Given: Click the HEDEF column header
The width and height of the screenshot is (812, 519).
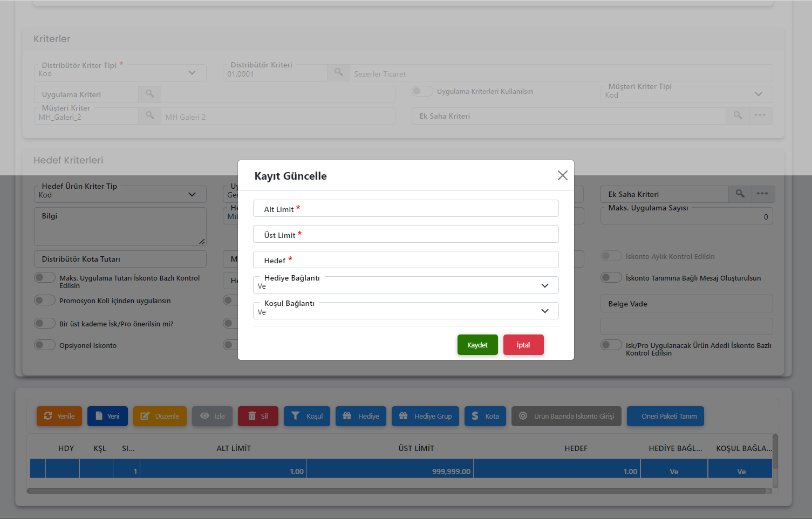Looking at the screenshot, I should (x=576, y=448).
